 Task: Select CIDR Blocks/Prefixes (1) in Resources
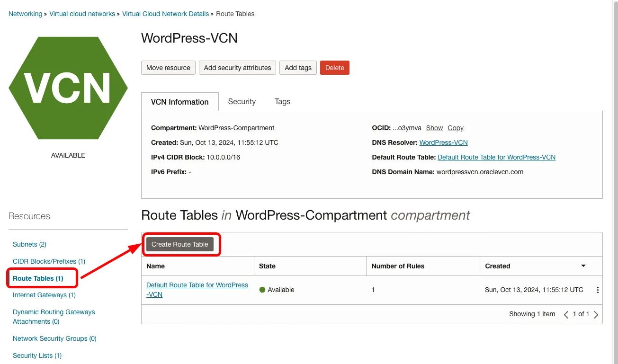click(x=49, y=261)
